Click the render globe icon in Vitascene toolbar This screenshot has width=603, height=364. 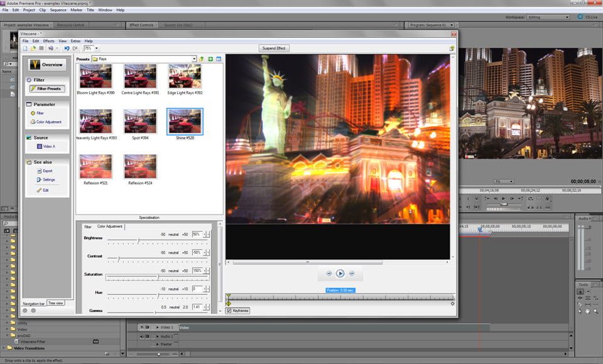50,48
